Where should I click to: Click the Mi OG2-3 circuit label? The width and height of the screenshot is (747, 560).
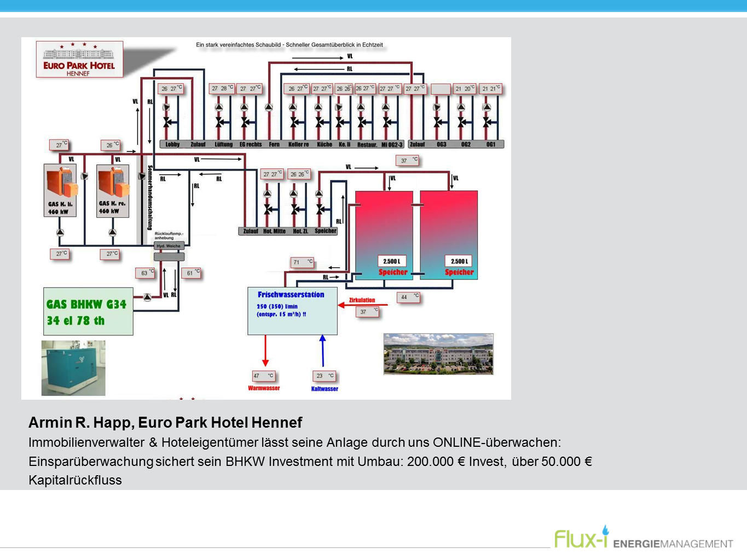392,145
